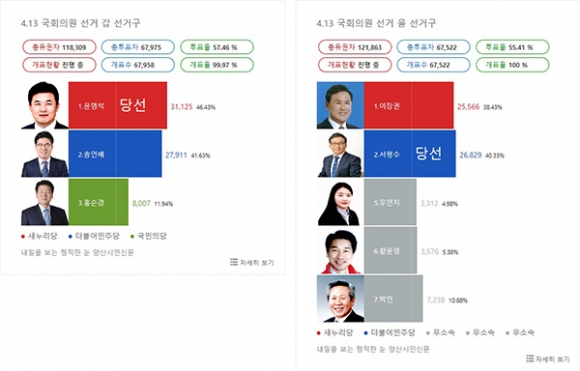Screen dimensions: 580x371
Task: Select candidate photo of 2.서형수
Action: point(340,154)
